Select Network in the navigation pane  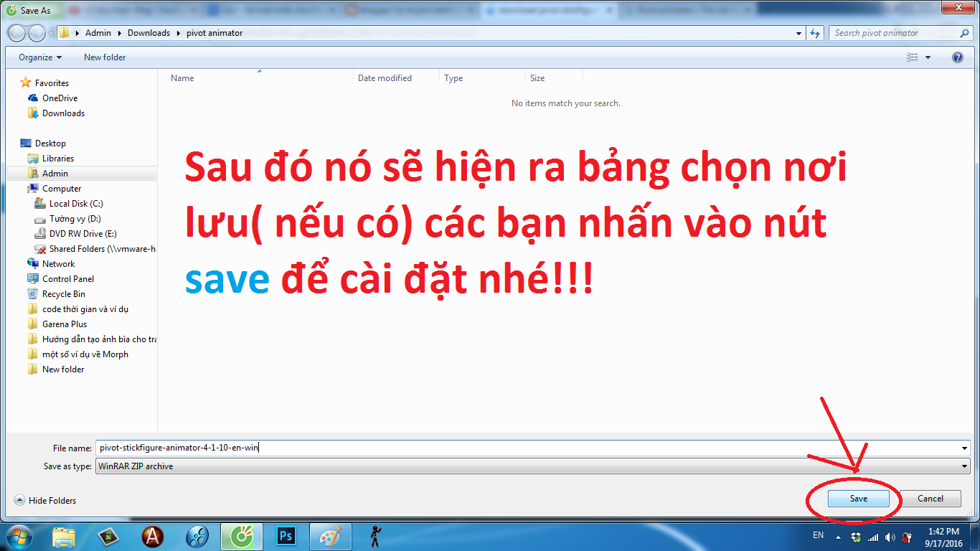pos(58,264)
